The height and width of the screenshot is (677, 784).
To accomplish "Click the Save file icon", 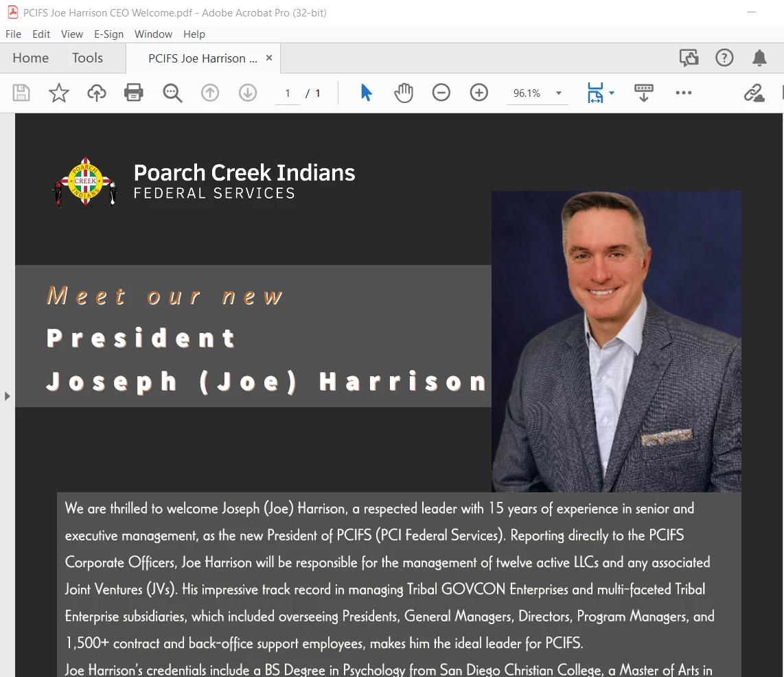I will [x=21, y=93].
